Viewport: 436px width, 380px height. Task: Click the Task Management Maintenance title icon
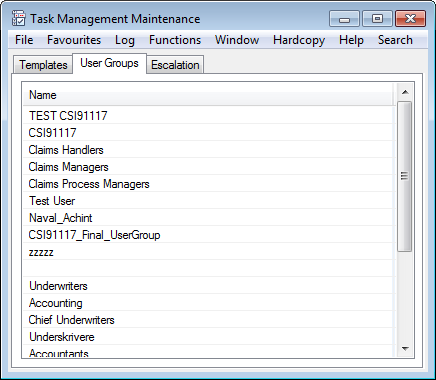[x=18, y=18]
